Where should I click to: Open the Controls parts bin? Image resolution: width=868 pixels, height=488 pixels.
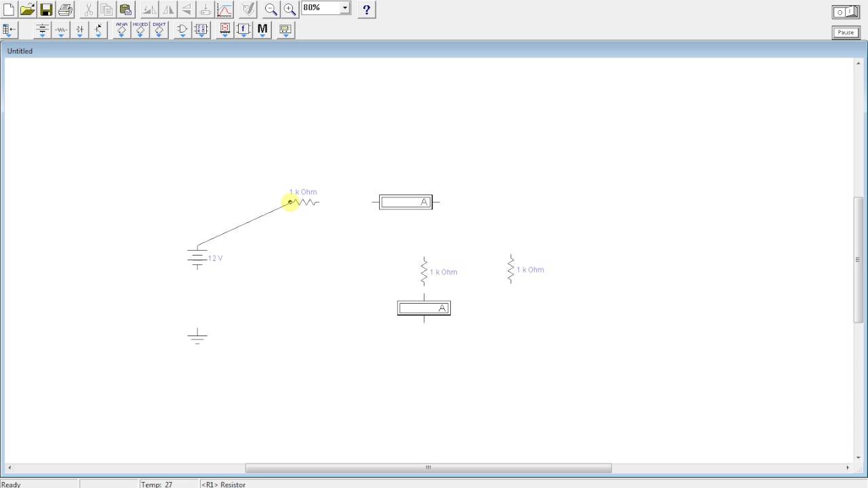(243, 30)
